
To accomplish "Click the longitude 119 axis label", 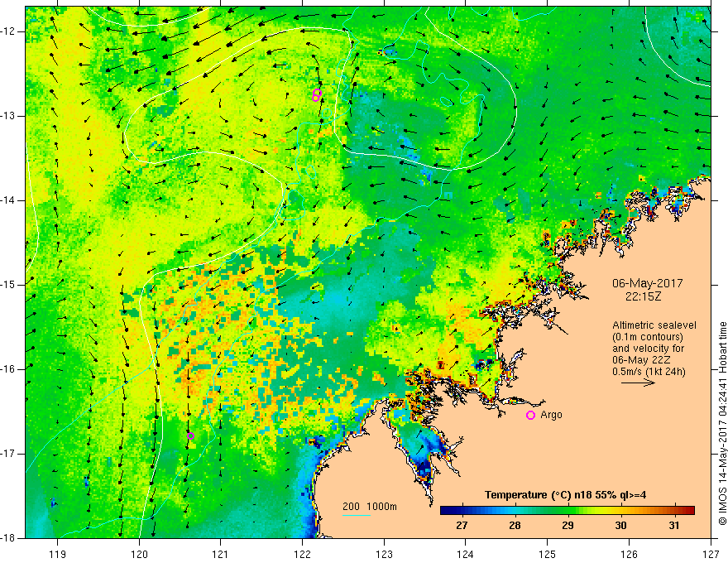I will click(x=58, y=554).
